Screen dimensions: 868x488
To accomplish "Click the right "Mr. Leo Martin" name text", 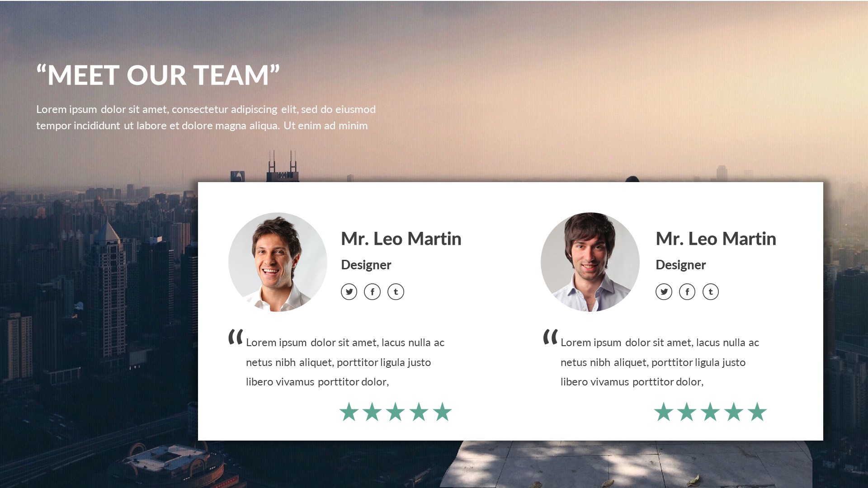I will click(716, 239).
